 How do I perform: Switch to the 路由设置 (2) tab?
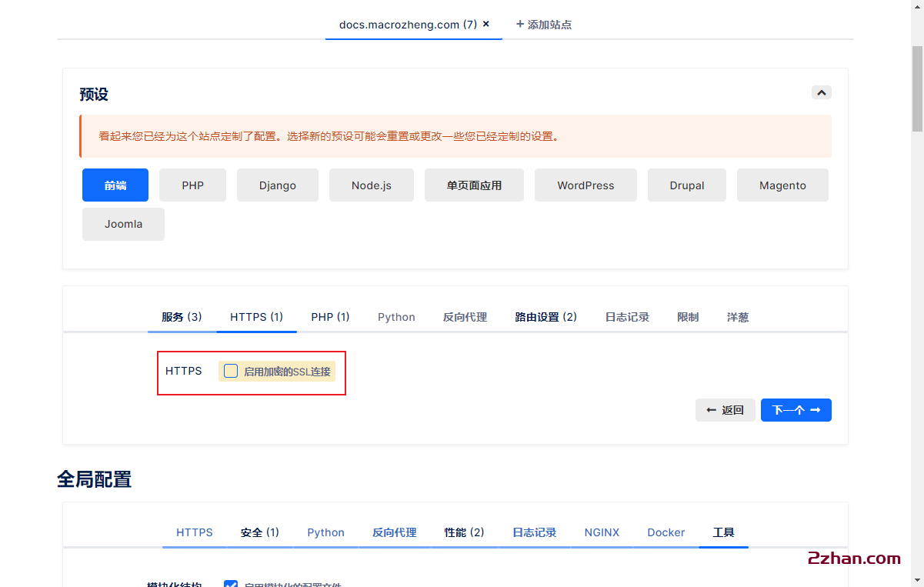(545, 316)
